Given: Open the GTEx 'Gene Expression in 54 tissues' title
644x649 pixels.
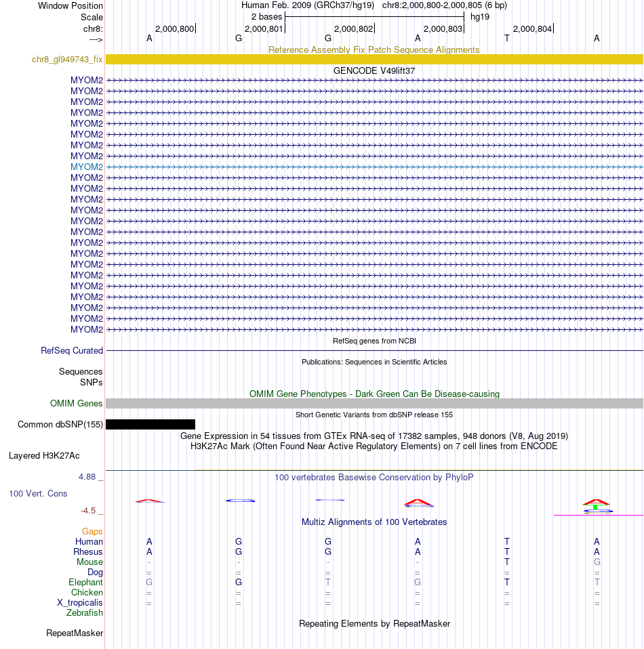Looking at the screenshot, I should 374,436.
